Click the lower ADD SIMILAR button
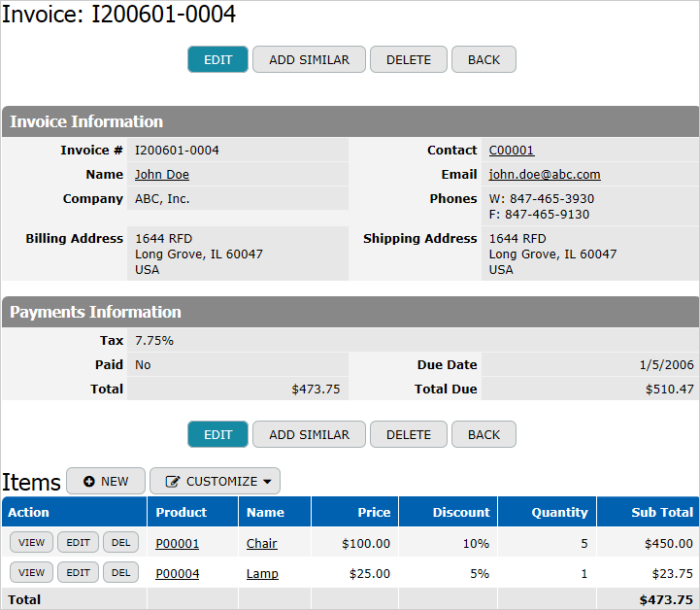 (x=309, y=434)
